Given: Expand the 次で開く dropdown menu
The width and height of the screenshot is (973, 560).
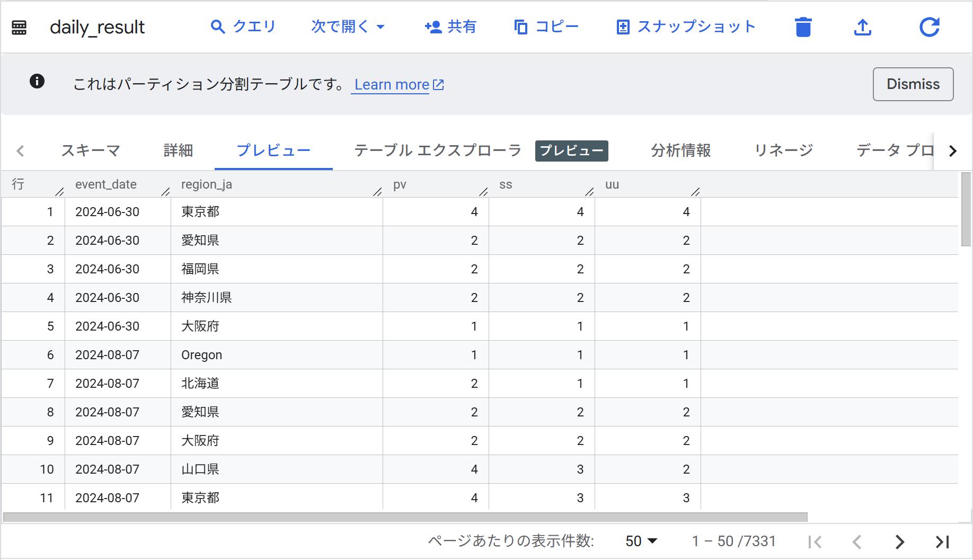Looking at the screenshot, I should [x=348, y=26].
